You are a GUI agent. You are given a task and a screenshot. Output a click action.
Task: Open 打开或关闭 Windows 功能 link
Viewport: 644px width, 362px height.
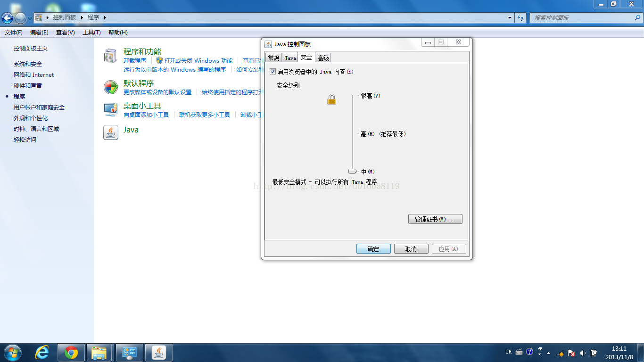pyautogui.click(x=198, y=60)
